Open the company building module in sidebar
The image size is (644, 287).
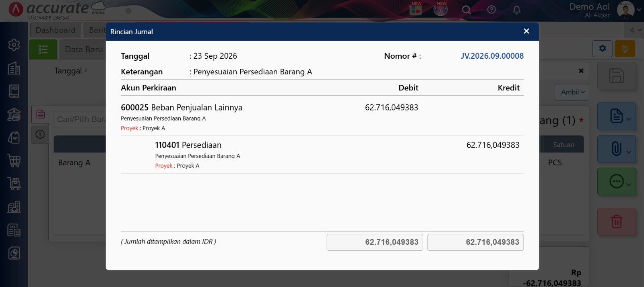[x=14, y=68]
